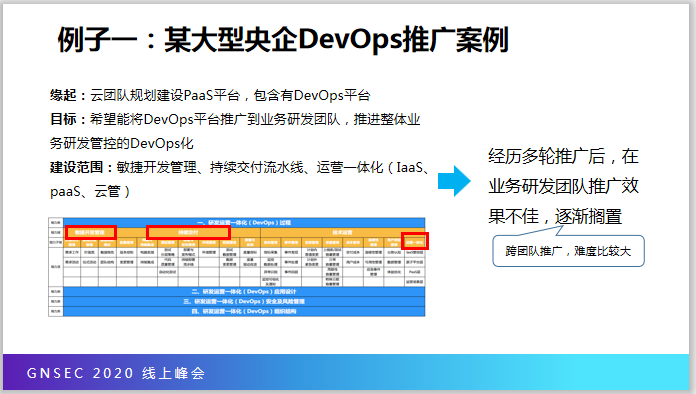Select the bold label "建设范围："
696x394 pixels.
pyautogui.click(x=83, y=167)
